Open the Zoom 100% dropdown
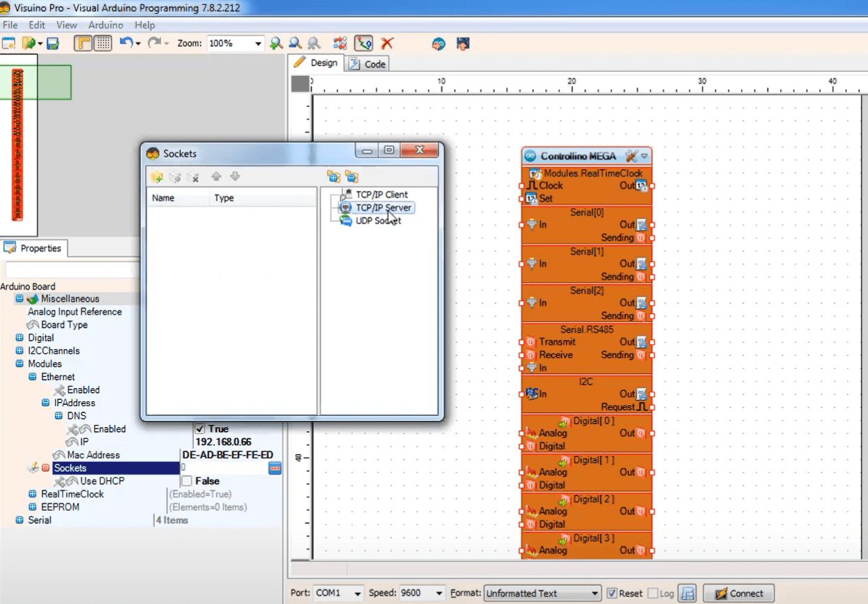Viewport: 868px width, 604px height. 258,43
